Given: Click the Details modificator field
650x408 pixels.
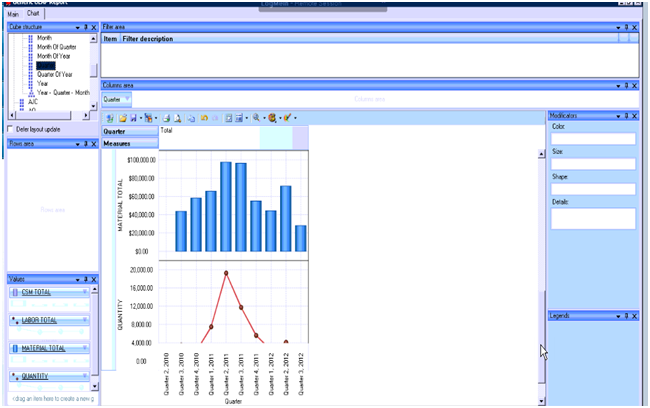Looking at the screenshot, I should pos(593,219).
